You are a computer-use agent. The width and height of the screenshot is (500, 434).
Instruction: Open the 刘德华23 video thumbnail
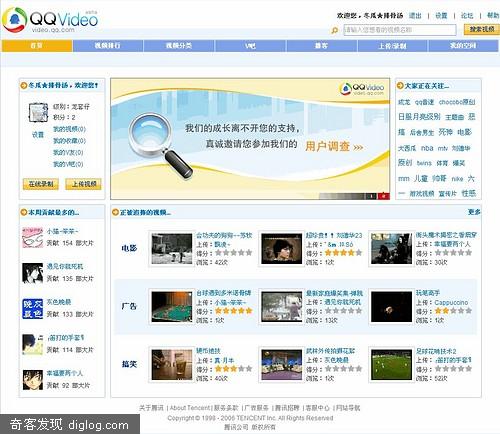pos(282,249)
